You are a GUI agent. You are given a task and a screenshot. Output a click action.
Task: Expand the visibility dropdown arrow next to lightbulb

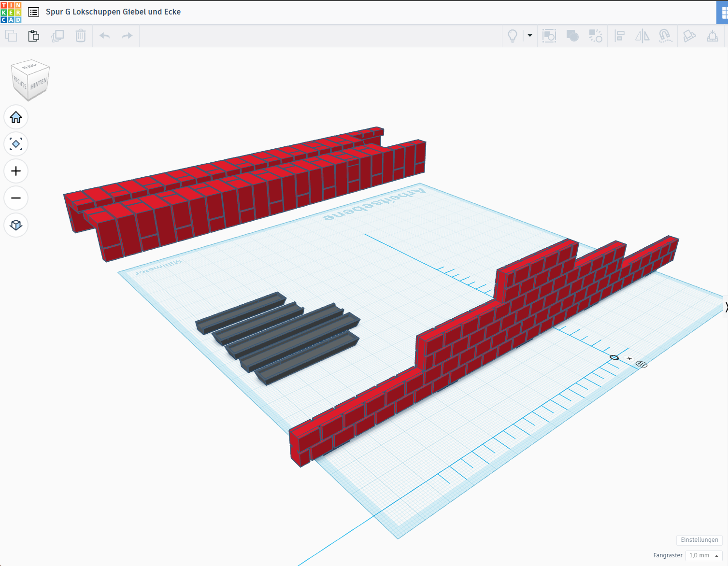coord(530,36)
